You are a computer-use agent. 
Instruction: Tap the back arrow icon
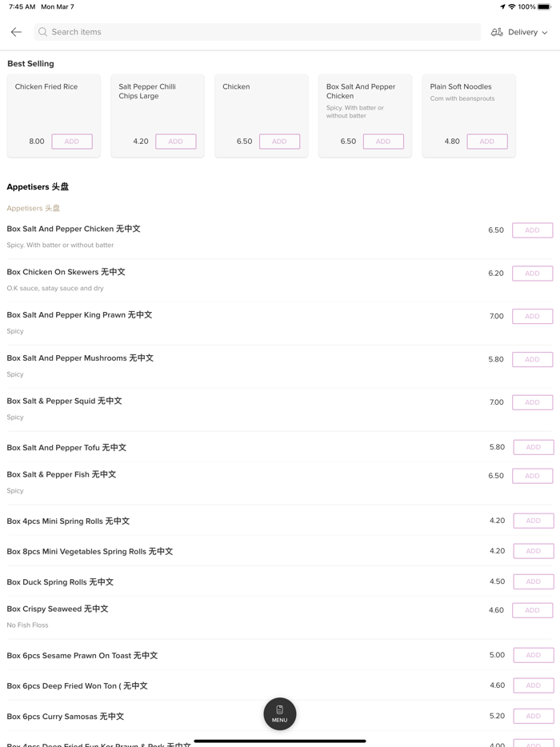click(x=16, y=32)
